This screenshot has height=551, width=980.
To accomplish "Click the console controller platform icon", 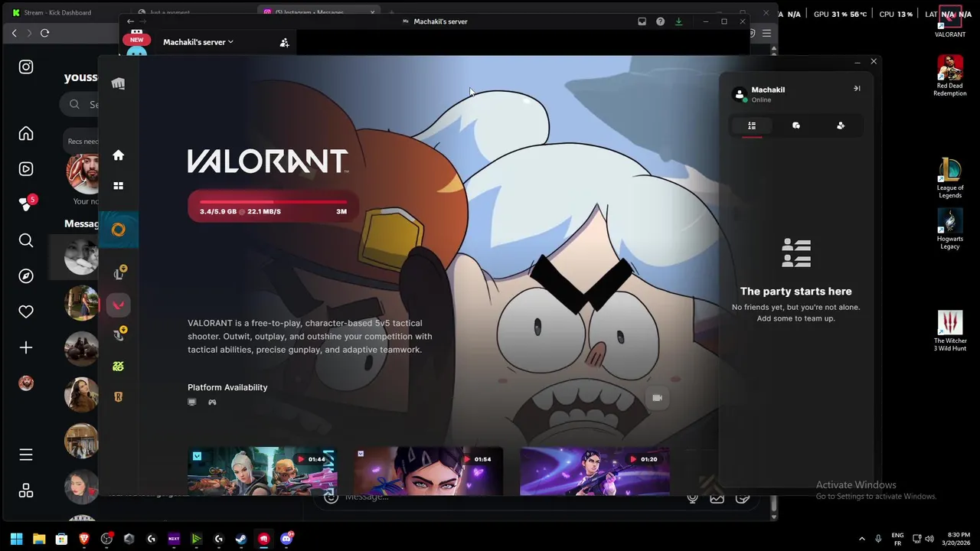I will [212, 402].
